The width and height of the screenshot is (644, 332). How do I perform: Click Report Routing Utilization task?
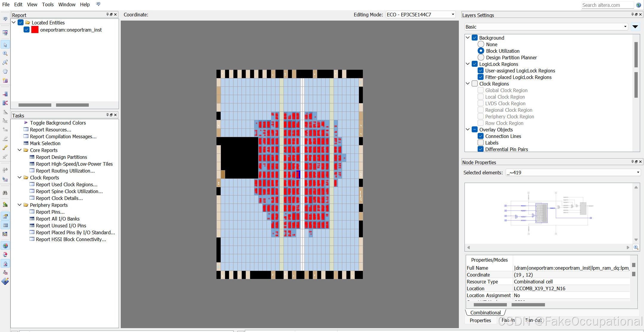[65, 171]
